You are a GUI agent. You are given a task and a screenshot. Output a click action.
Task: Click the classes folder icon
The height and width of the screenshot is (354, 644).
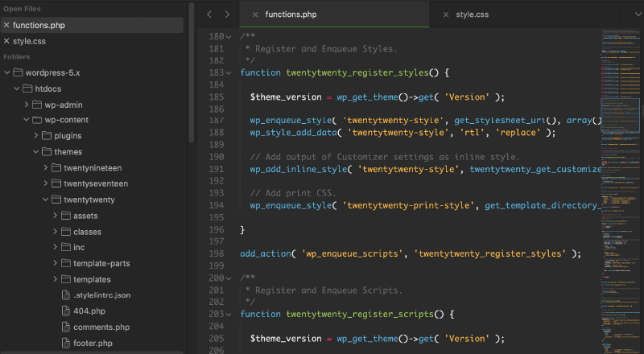click(66, 232)
